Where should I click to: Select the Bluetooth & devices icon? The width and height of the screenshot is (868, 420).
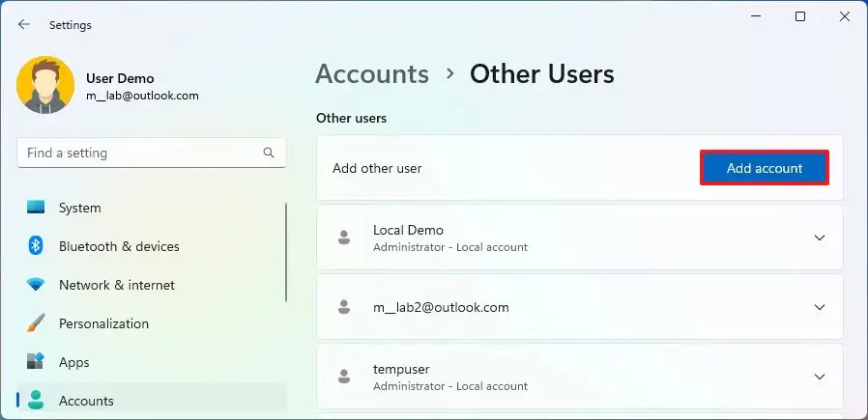click(x=36, y=246)
